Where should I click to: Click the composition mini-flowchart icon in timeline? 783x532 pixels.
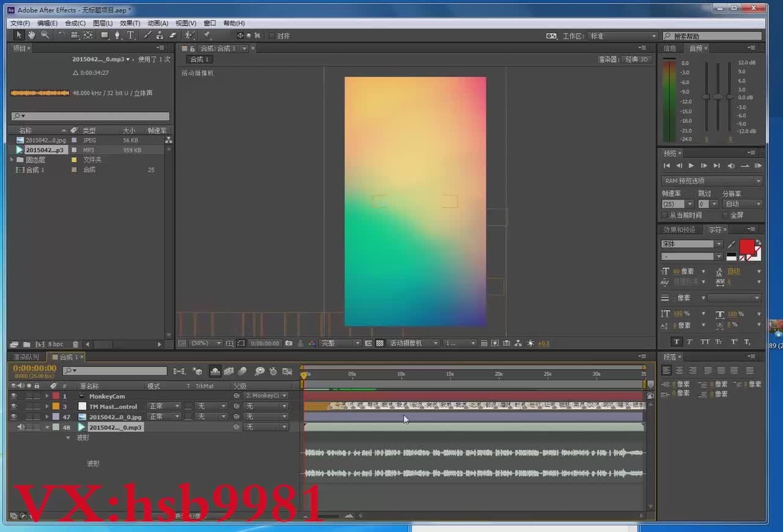pos(179,371)
